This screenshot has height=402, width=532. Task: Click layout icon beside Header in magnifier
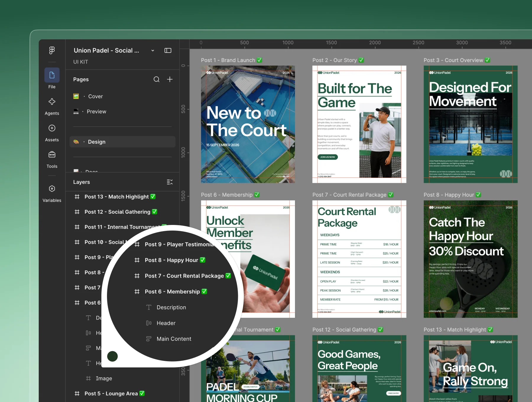149,323
